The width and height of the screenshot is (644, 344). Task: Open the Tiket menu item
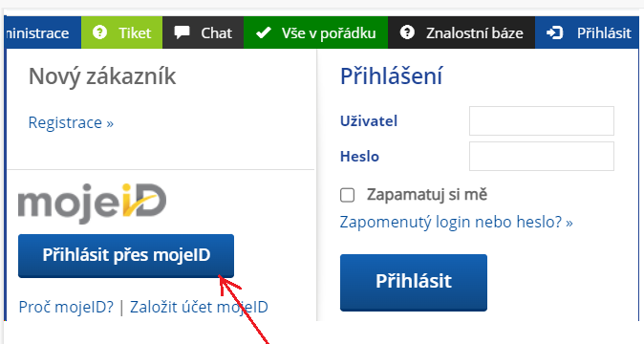point(121,32)
